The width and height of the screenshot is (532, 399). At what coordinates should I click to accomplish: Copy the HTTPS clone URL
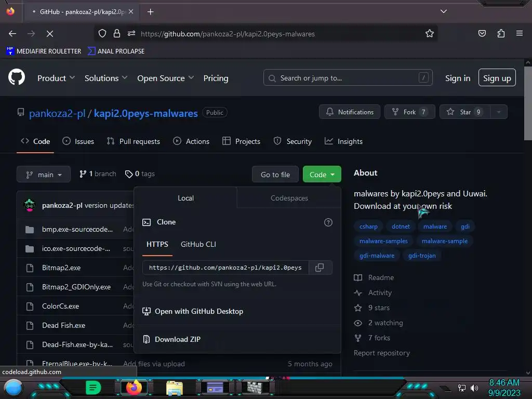click(320, 268)
